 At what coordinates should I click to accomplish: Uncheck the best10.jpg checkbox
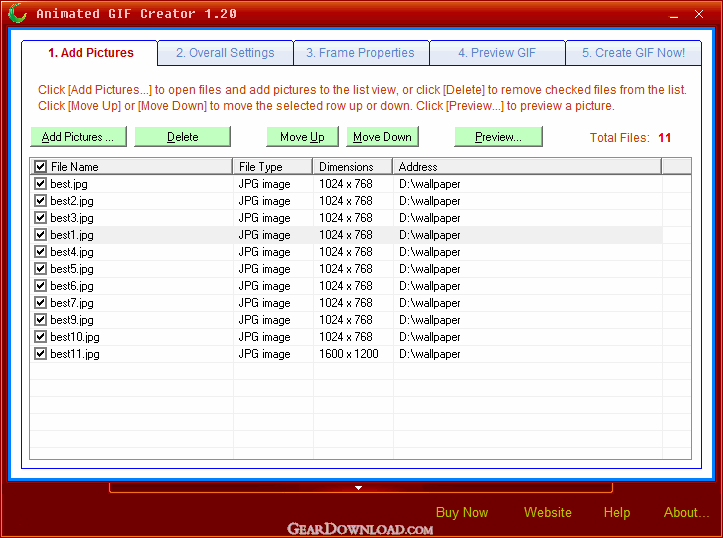click(x=41, y=337)
